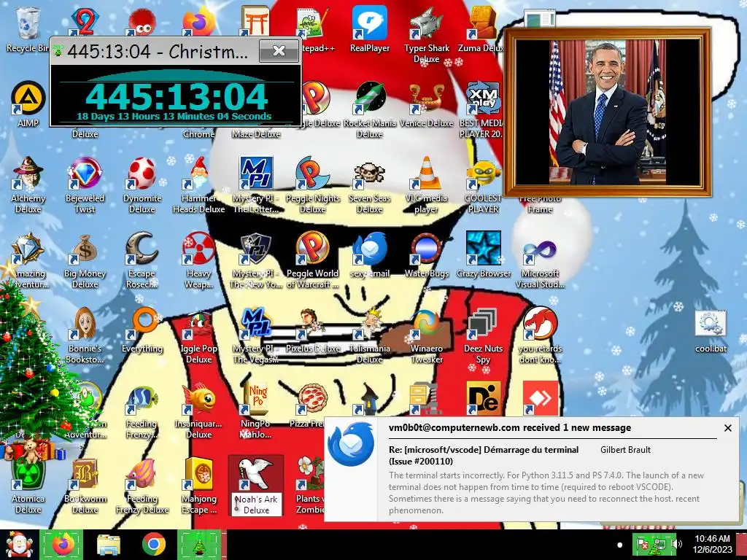The image size is (747, 560).
Task: Open the clock showing 10:46 AM
Action: 712,544
